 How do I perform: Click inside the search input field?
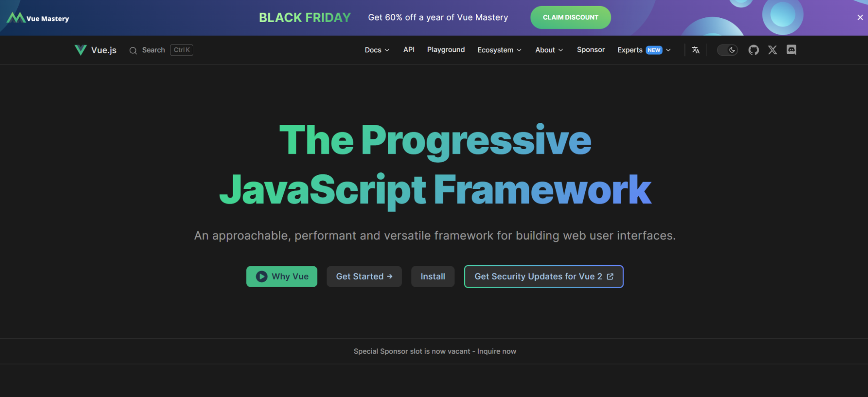coord(154,50)
